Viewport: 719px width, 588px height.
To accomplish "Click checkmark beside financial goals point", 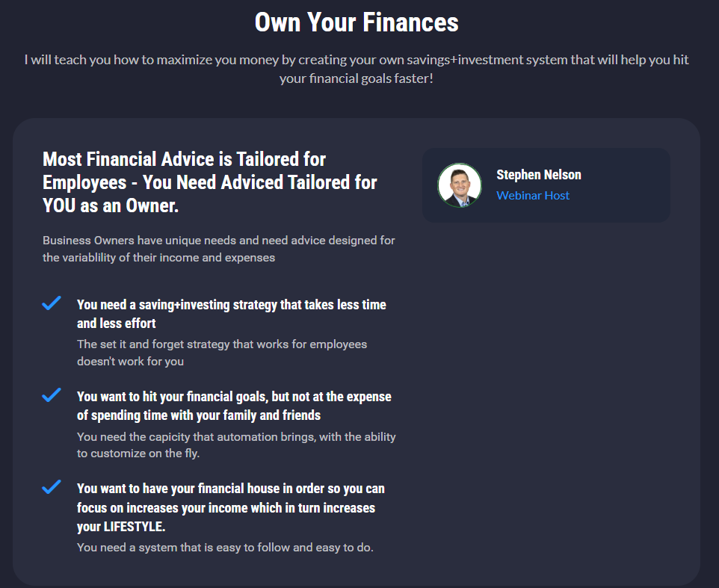I will tap(52, 394).
